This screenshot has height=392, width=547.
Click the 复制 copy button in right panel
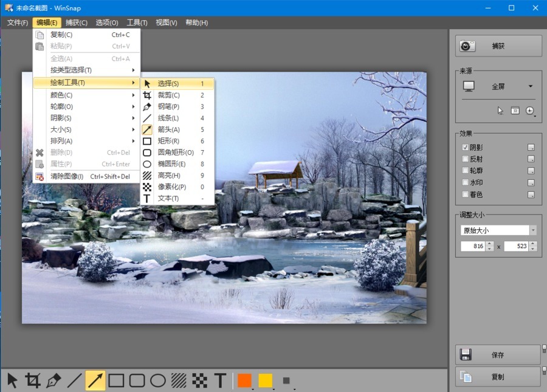(498, 377)
